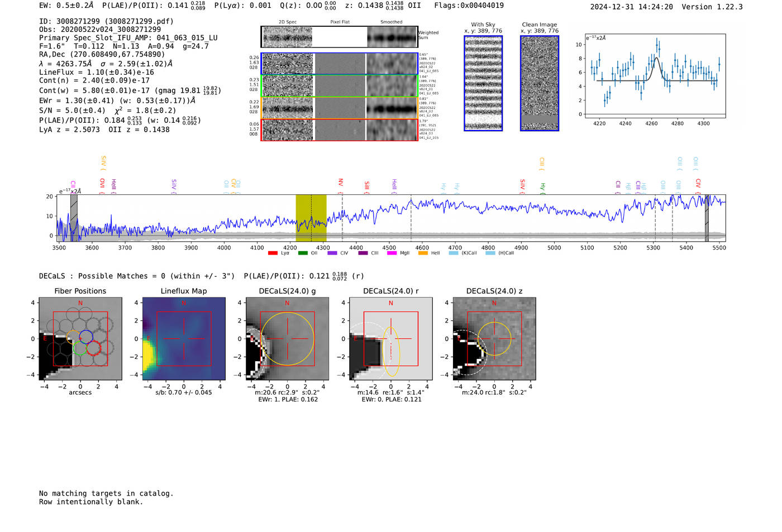Click the CIV purple legend swatch
Viewport: 782px width, 532px height.
pyautogui.click(x=332, y=253)
